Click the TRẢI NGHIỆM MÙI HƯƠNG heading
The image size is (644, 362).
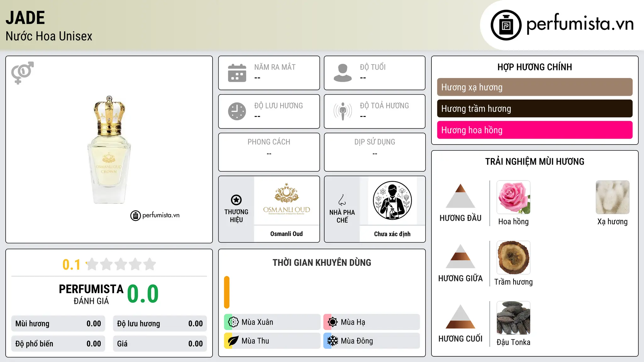(535, 162)
